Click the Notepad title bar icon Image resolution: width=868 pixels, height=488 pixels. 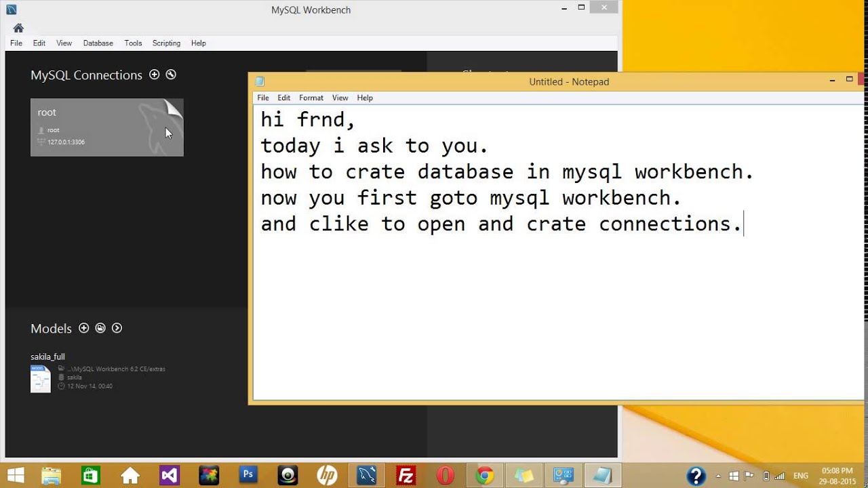[260, 81]
